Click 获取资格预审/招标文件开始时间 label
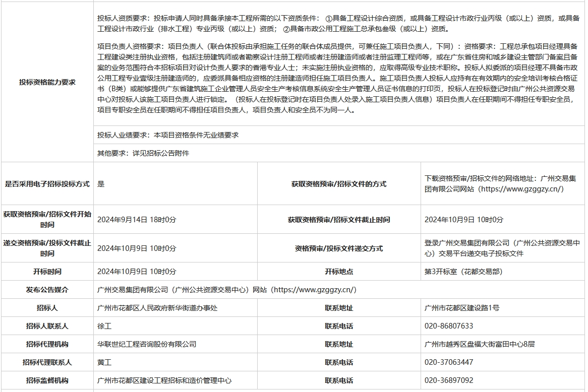Image resolution: width=588 pixels, height=392 pixels. click(x=47, y=220)
